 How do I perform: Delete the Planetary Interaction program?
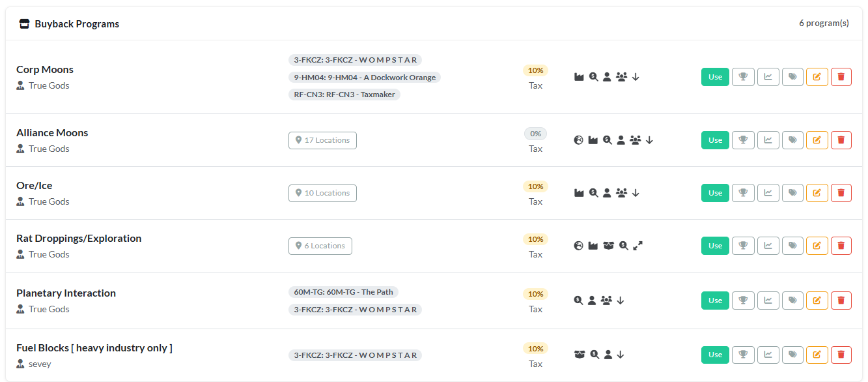coord(841,301)
